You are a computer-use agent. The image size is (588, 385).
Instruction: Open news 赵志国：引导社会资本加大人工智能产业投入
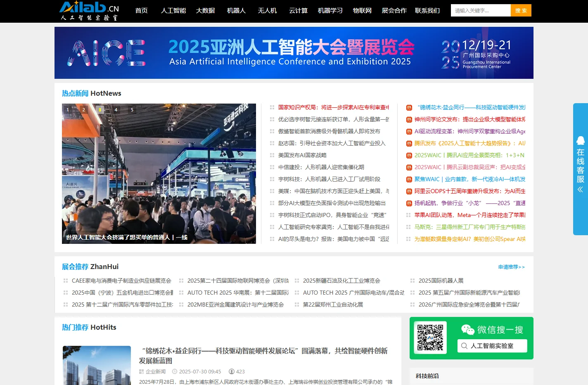click(x=332, y=143)
